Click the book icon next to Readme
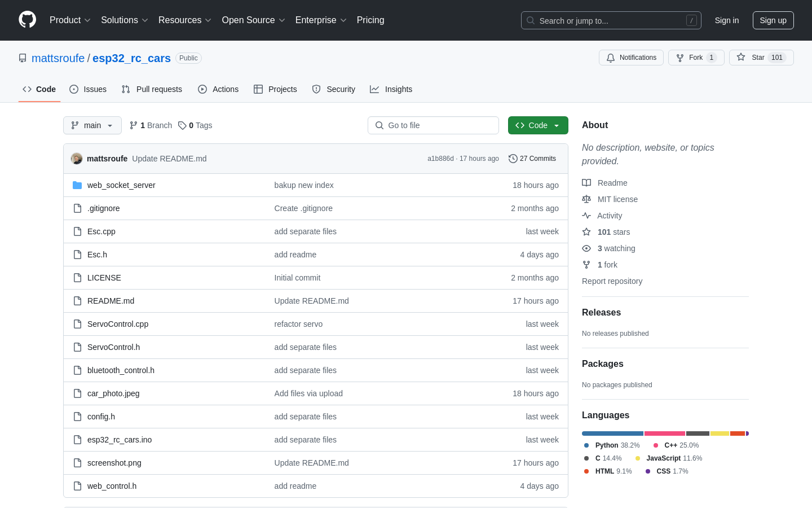The image size is (812, 508). 586,183
